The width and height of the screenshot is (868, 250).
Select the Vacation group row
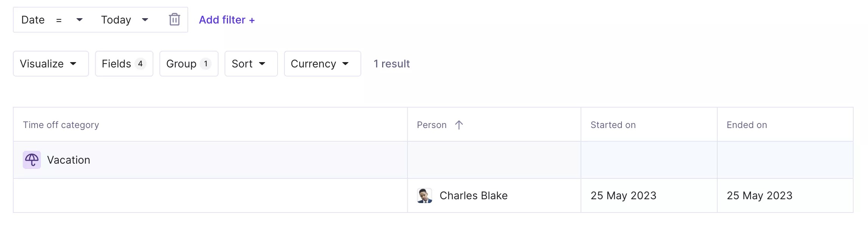click(433, 160)
